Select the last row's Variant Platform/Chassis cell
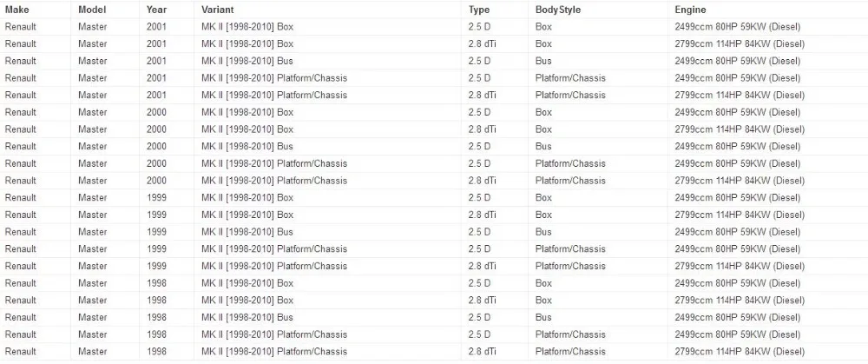The height and width of the screenshot is (364, 868). 328,351
